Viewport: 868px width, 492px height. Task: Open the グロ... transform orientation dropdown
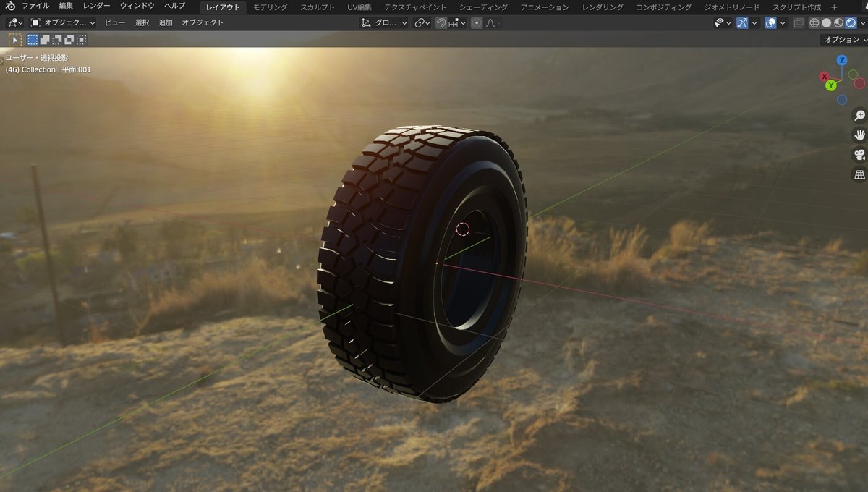click(x=383, y=22)
